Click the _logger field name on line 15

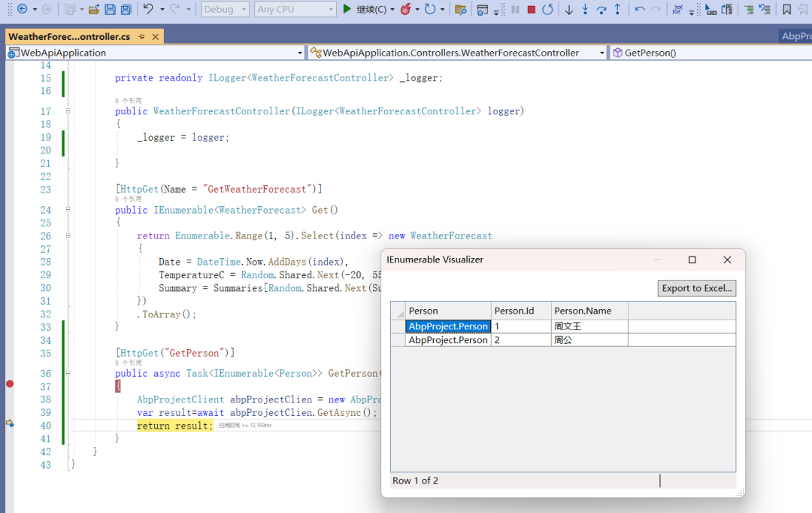419,77
